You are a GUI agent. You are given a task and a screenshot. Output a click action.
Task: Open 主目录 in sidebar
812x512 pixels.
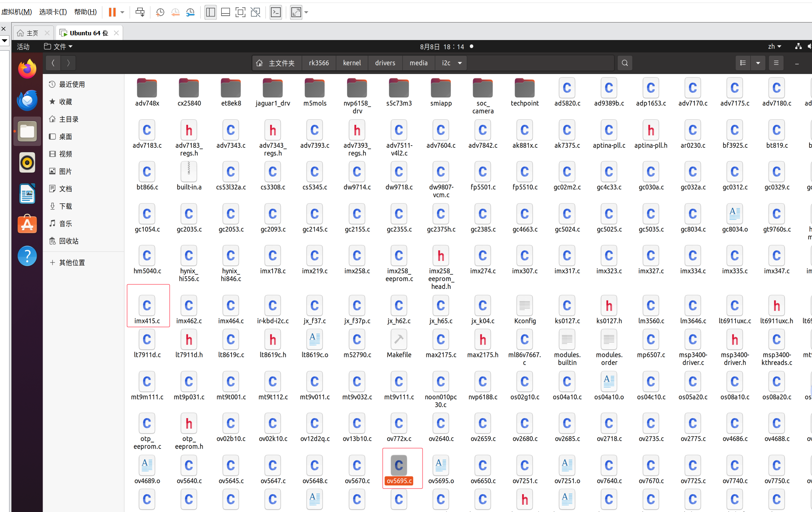(x=84, y=119)
